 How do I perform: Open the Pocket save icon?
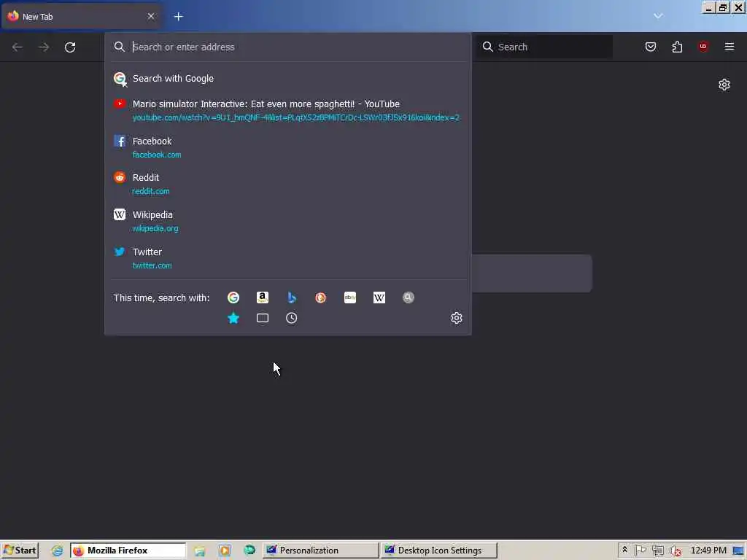[x=651, y=47]
